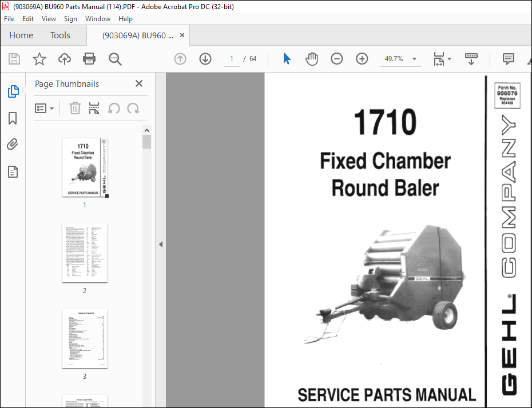Image resolution: width=532 pixels, height=408 pixels.
Task: Open the Comment tool
Action: (x=508, y=59)
